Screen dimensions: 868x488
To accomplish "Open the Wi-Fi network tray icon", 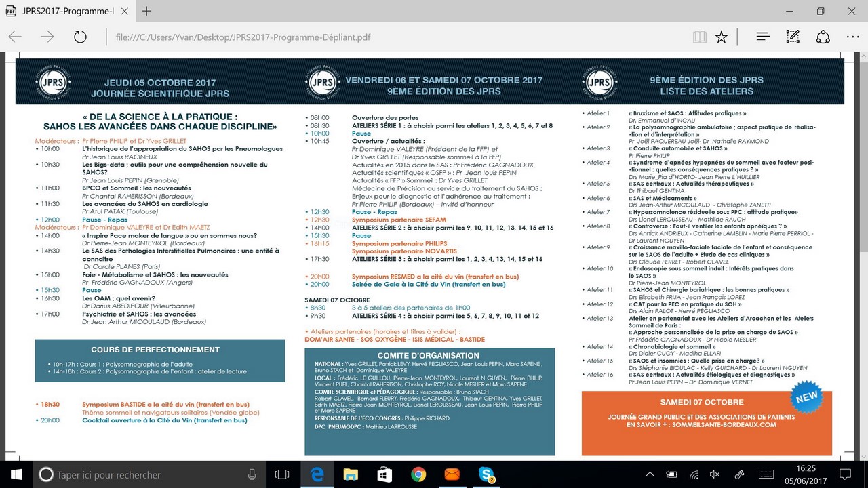I will click(694, 474).
